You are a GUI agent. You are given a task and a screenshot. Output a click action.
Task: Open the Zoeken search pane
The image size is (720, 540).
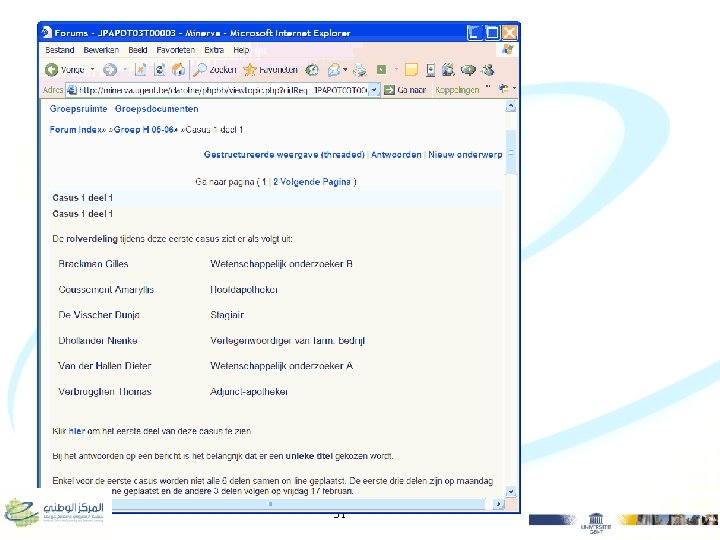point(214,70)
